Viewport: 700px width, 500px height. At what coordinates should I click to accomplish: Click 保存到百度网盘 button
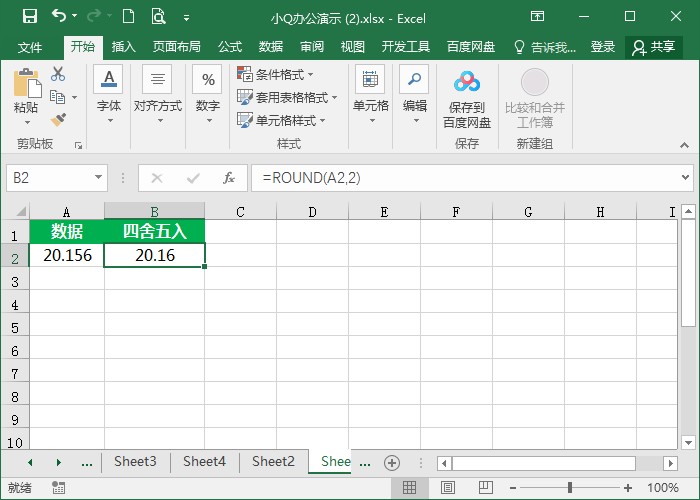(467, 99)
